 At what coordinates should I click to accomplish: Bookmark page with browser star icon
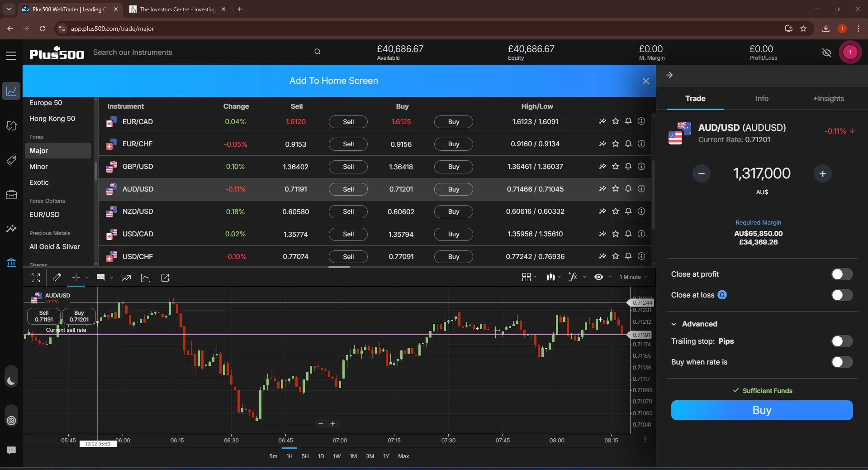803,29
